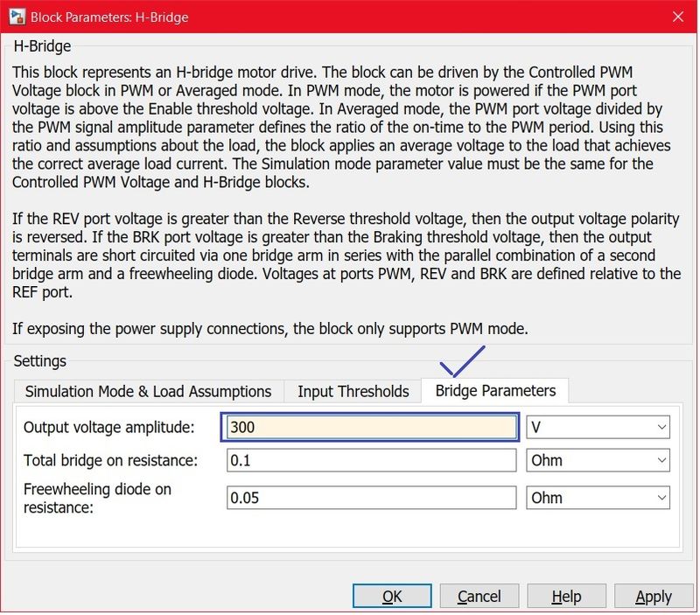Select the Bridge Parameters tab
700x615 pixels.
pos(496,391)
